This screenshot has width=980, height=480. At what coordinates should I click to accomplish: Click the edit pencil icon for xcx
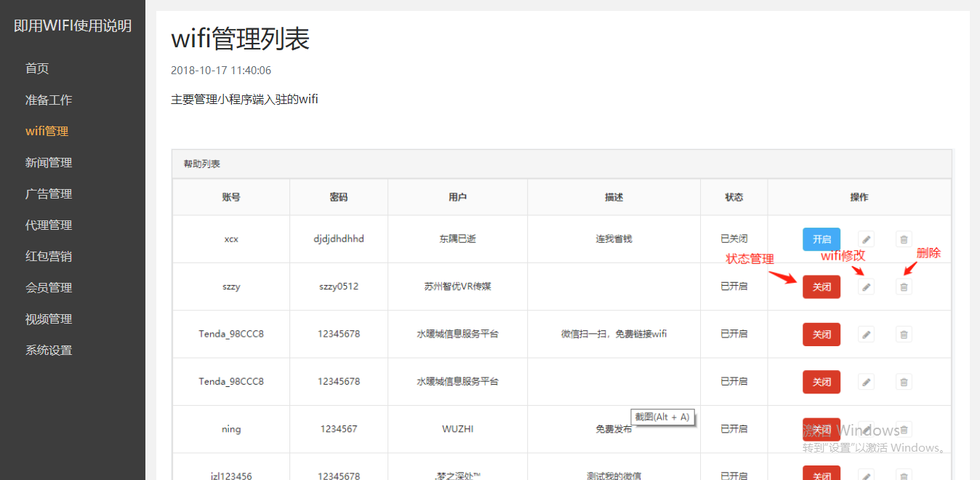click(865, 239)
